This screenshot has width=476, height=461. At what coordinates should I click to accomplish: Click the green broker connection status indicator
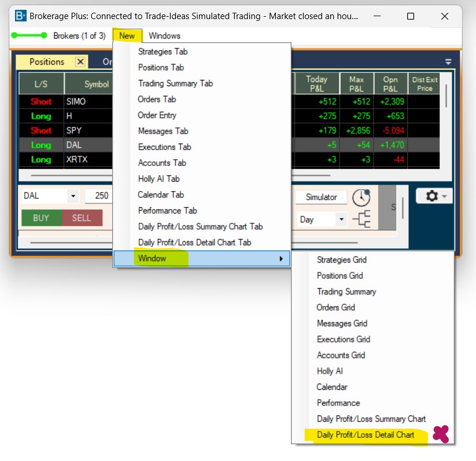pyautogui.click(x=29, y=36)
